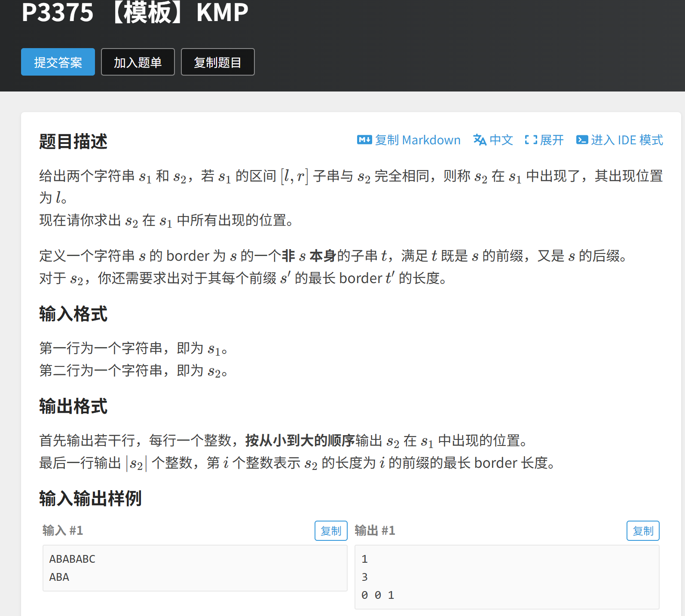Click the 输入输出样例 heading
685x616 pixels.
click(90, 498)
